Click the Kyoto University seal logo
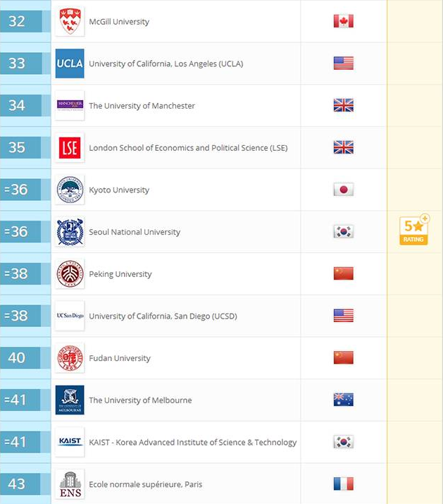The height and width of the screenshot is (504, 443). [70, 190]
